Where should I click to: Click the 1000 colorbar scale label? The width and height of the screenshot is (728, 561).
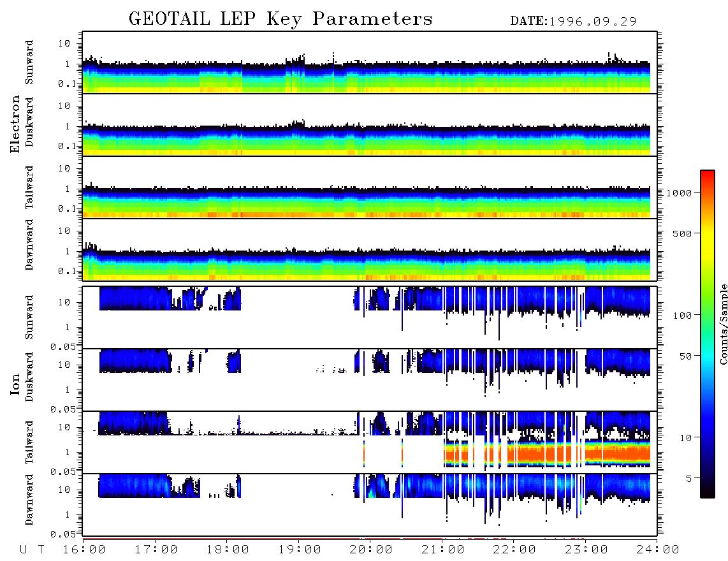click(680, 193)
